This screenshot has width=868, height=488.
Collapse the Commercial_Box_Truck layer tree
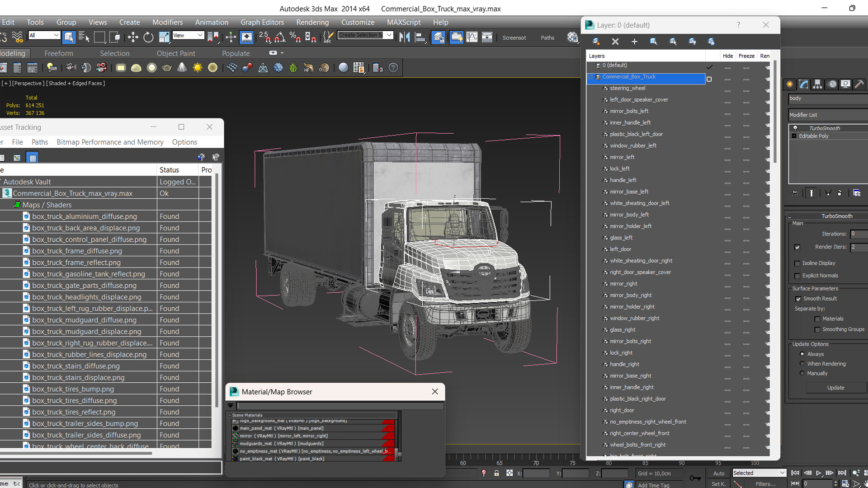pos(590,77)
